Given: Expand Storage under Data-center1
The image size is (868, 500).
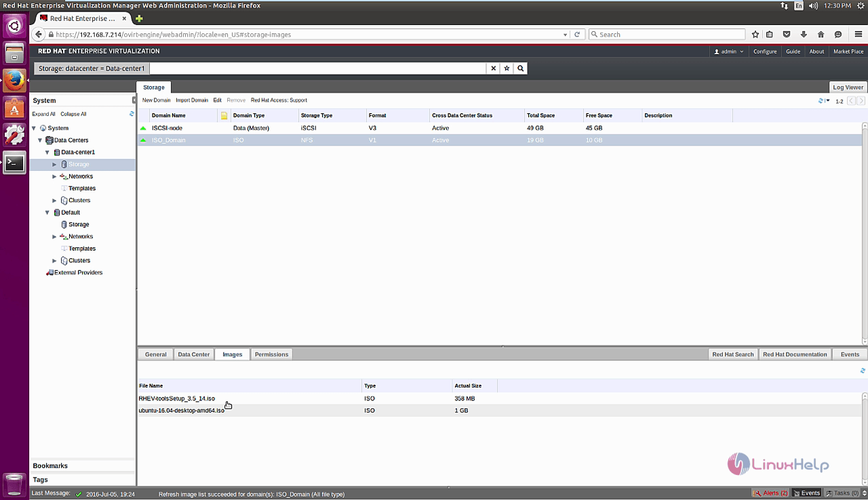Looking at the screenshot, I should pos(55,165).
